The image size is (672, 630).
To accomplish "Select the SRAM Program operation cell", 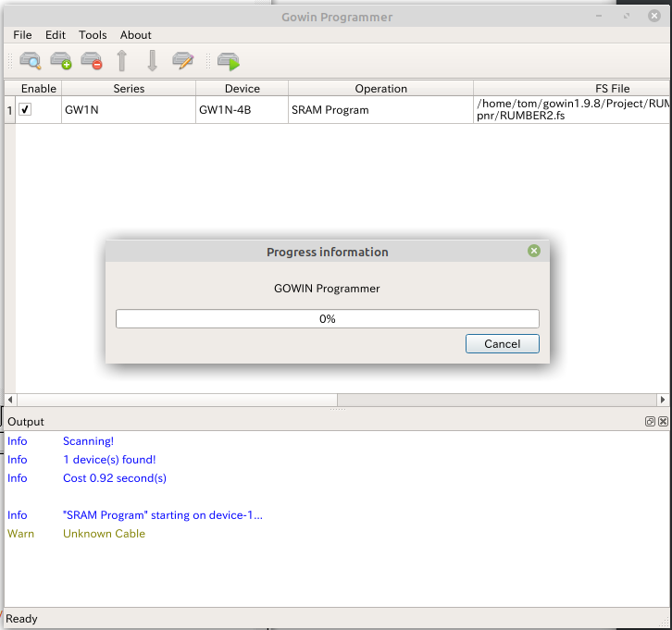I will pos(381,110).
